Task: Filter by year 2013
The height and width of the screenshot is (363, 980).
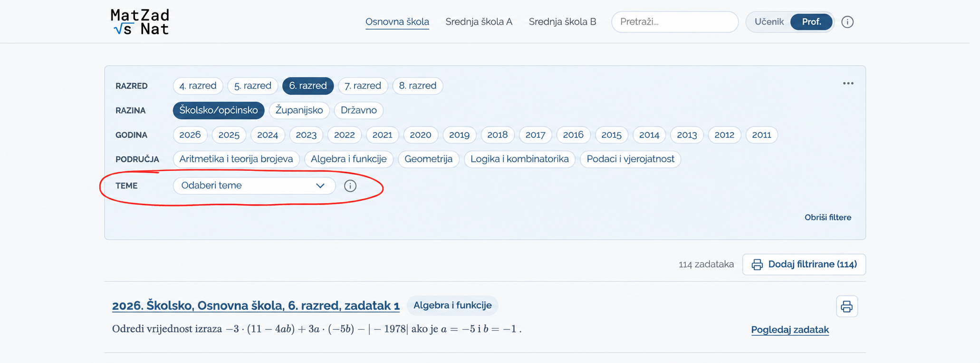Action: click(687, 135)
